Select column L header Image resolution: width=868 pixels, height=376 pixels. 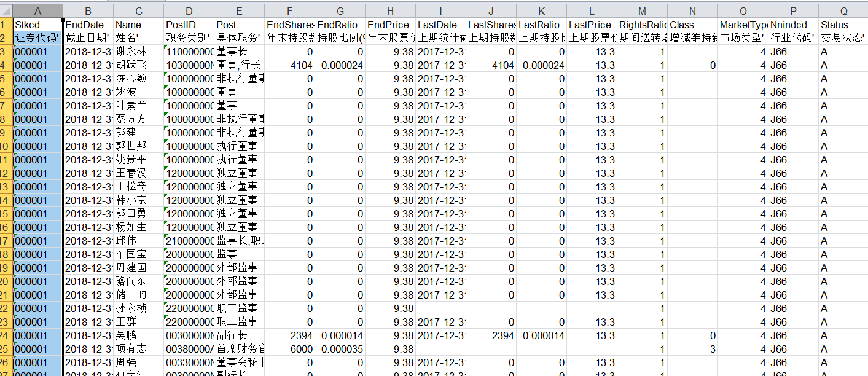point(592,10)
